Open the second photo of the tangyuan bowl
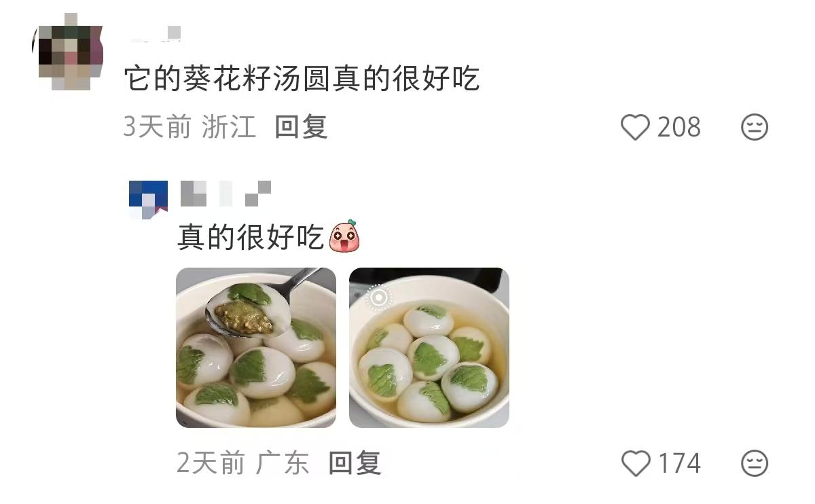The width and height of the screenshot is (815, 504). point(429,348)
